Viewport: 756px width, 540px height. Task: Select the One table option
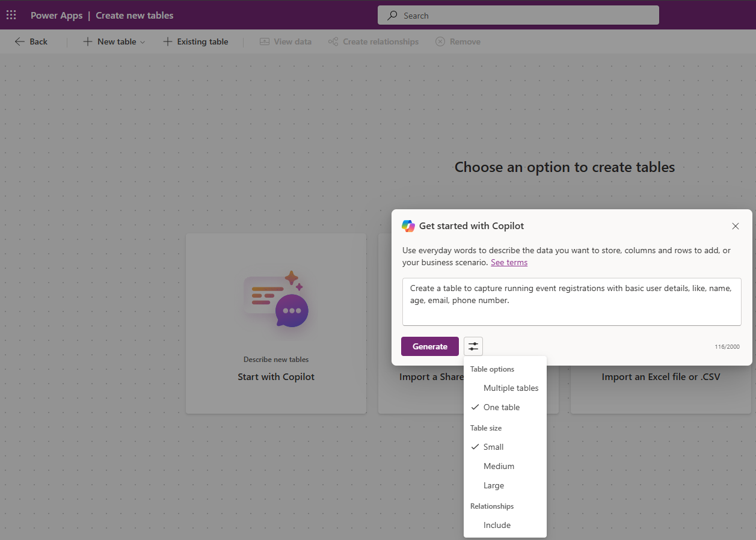(x=501, y=407)
